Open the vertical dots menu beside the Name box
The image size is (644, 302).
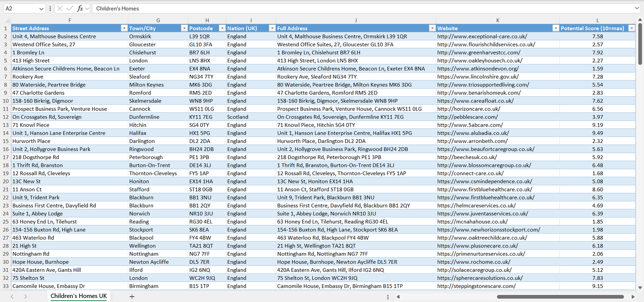point(50,8)
